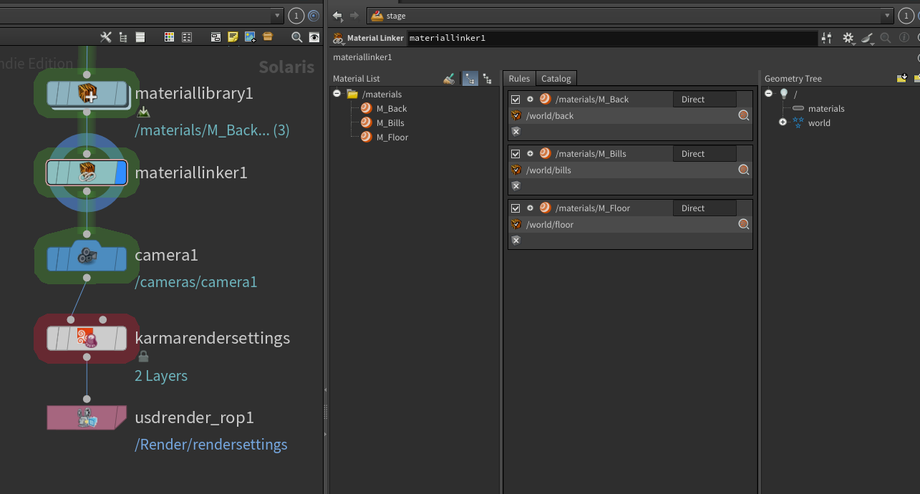Click the color palette grid icon

tap(169, 37)
